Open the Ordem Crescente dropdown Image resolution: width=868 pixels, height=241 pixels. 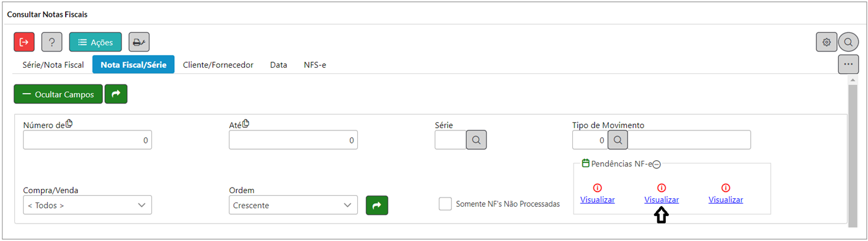(293, 205)
